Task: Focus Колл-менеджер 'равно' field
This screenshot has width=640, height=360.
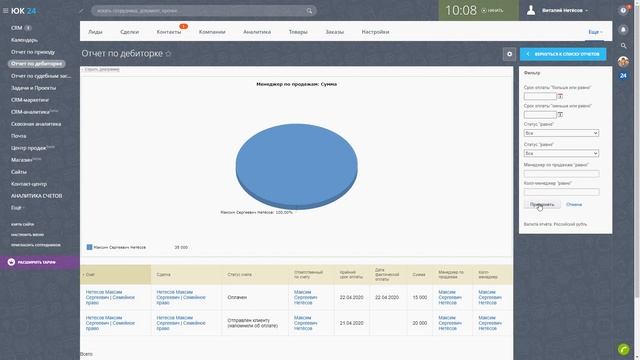Action: pos(561,192)
